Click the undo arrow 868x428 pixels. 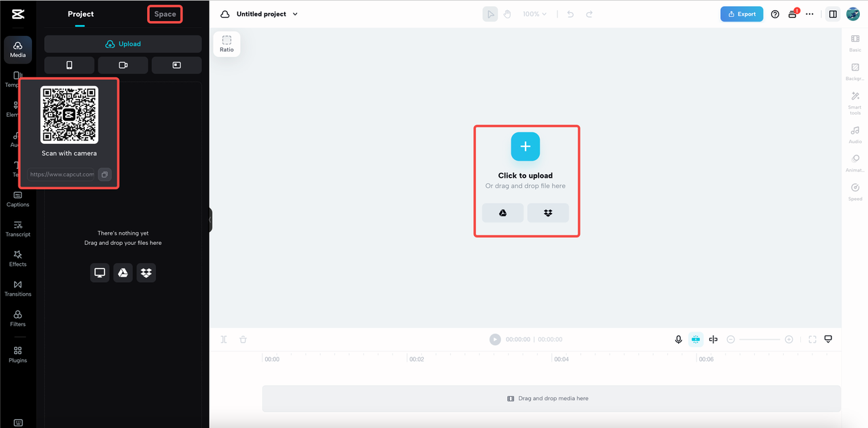coord(570,14)
